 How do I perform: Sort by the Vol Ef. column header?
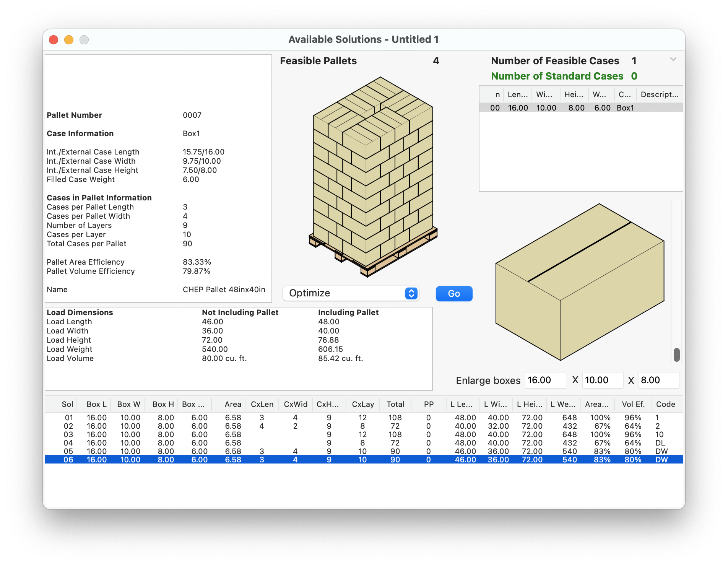click(633, 404)
